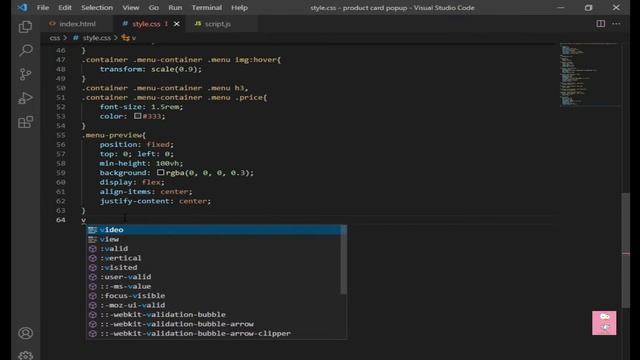Open the Help menu
Image resolution: width=640 pixels, height=360 pixels.
[x=239, y=7]
